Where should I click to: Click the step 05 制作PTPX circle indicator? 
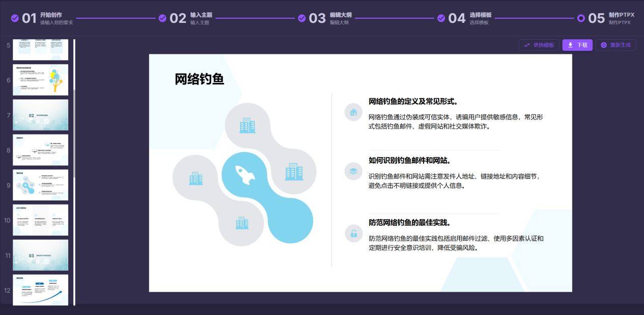[581, 18]
